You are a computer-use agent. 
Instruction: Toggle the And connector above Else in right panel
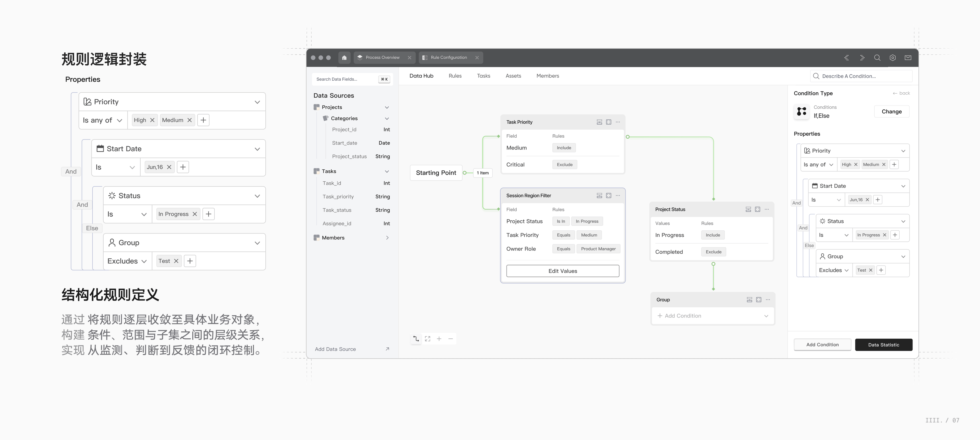pos(803,228)
